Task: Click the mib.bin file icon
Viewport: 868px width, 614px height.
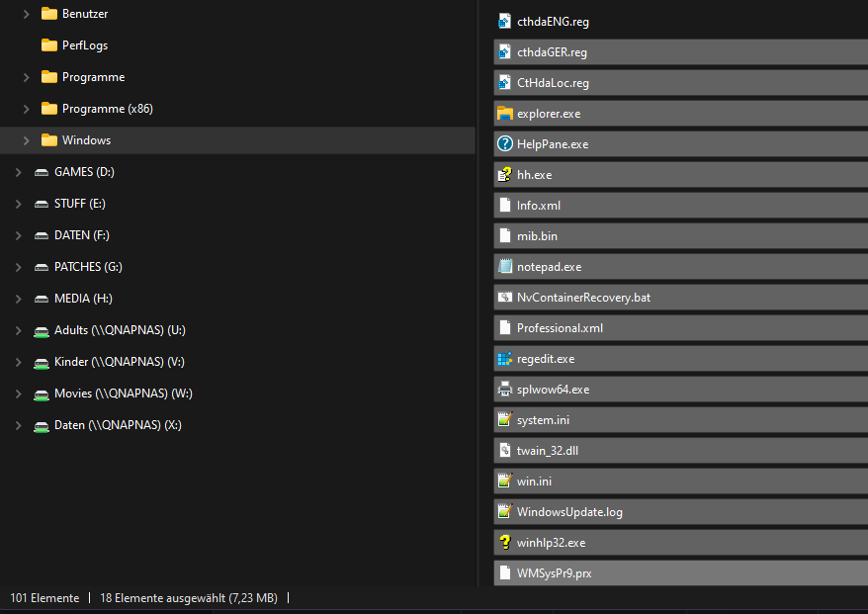Action: pos(504,236)
